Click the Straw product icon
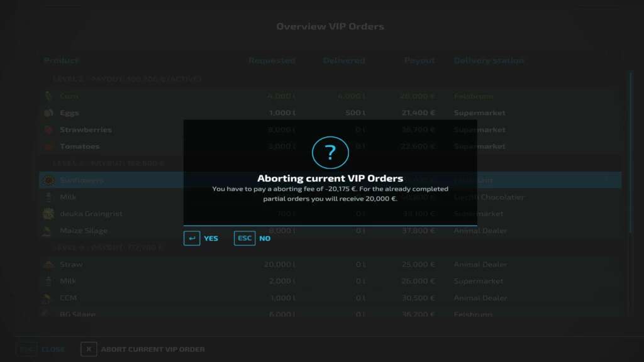Viewport: 644px width, 362px height. pyautogui.click(x=48, y=265)
